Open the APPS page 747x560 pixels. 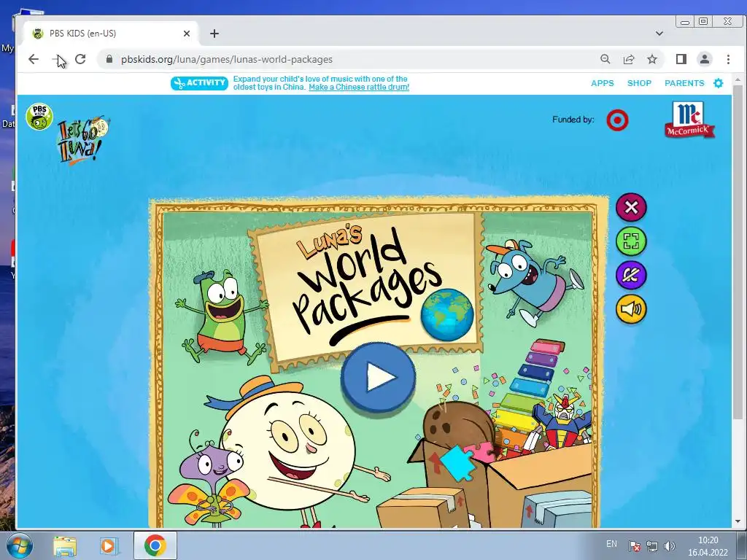pos(602,83)
